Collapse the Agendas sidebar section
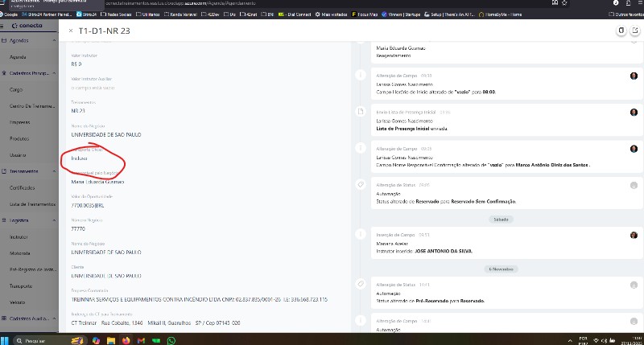Viewport: 644px width, 345px height. pyautogui.click(x=53, y=42)
